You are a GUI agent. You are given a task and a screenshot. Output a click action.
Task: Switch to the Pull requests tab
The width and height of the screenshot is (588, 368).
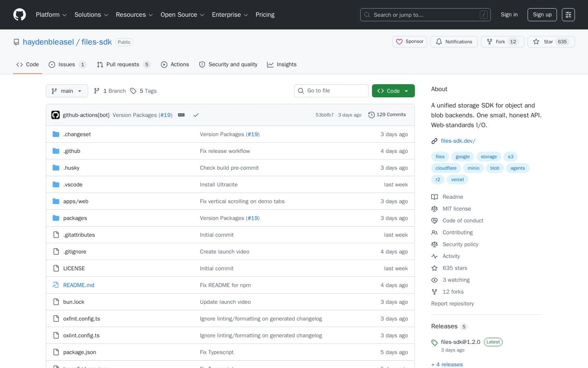(x=124, y=65)
